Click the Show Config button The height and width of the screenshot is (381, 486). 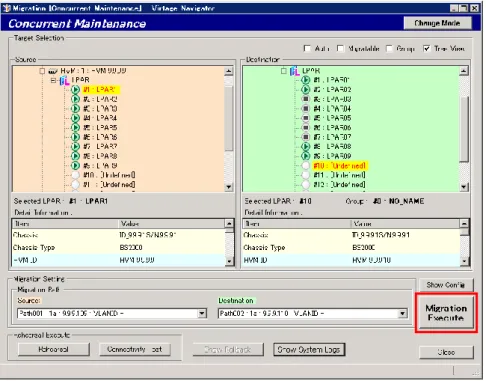tap(446, 285)
